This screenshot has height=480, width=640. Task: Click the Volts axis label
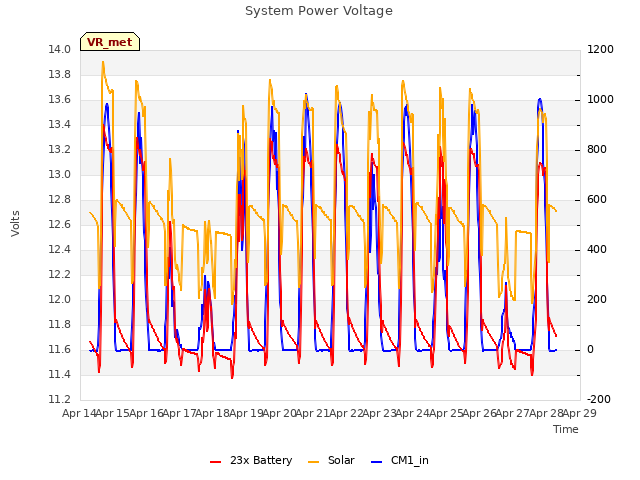pos(15,223)
